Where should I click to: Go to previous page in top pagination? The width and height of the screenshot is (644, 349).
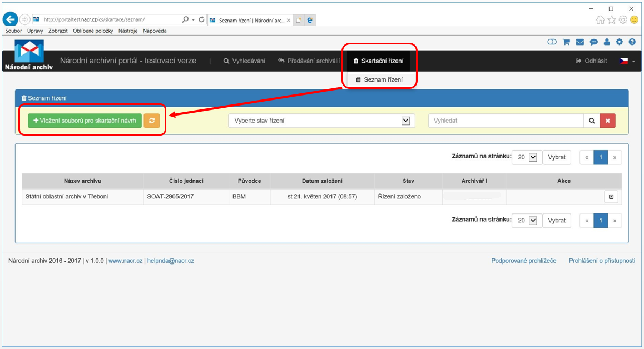[587, 157]
